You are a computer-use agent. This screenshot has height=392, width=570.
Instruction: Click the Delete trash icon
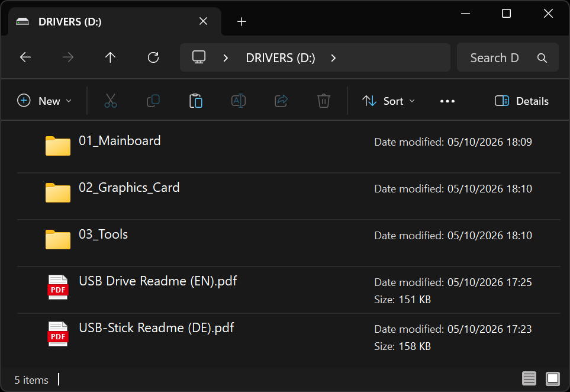(324, 101)
